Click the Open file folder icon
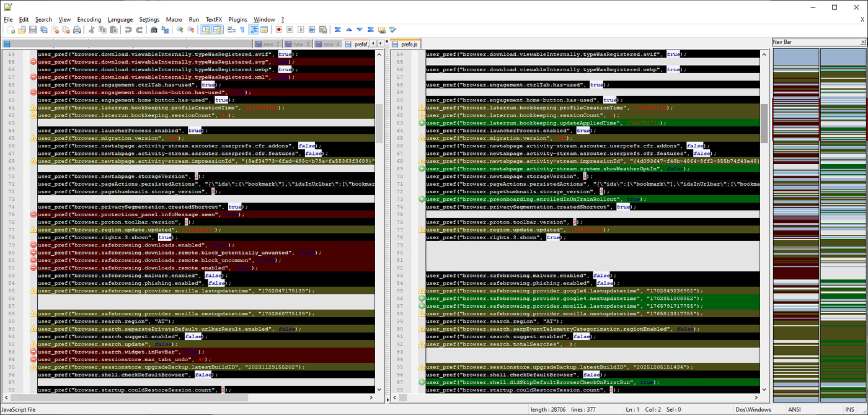Image resolution: width=868 pixels, height=415 pixels. (22, 30)
